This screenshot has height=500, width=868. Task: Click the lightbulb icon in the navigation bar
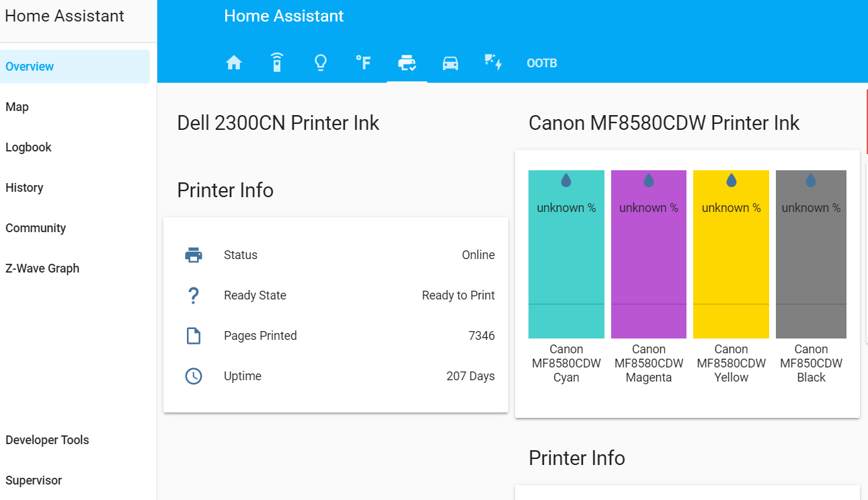pyautogui.click(x=321, y=62)
